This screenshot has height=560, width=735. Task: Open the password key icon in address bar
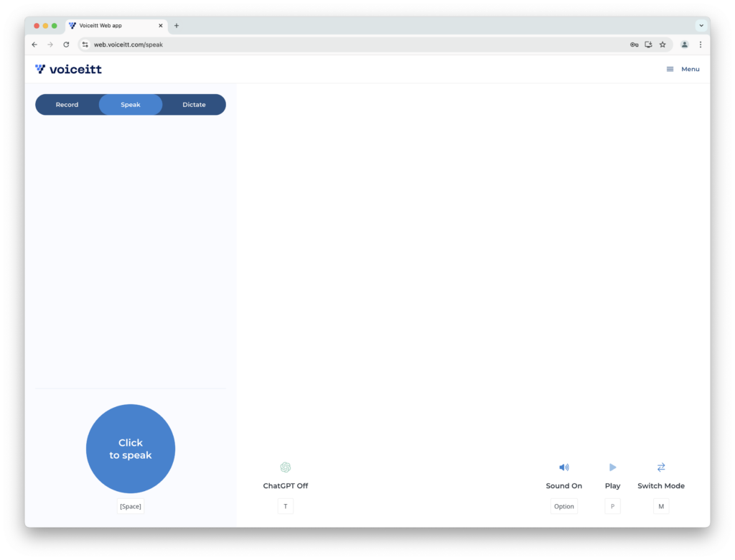coord(635,45)
